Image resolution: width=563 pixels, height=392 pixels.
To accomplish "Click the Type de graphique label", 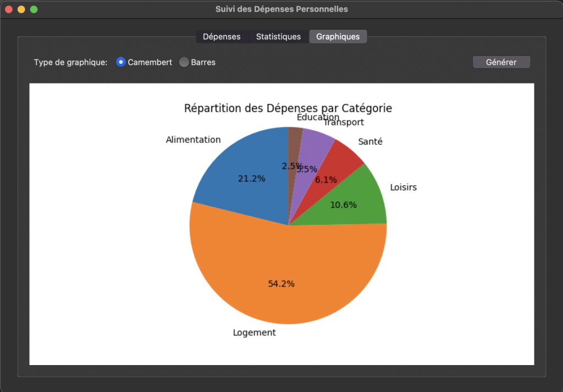I will 70,62.
